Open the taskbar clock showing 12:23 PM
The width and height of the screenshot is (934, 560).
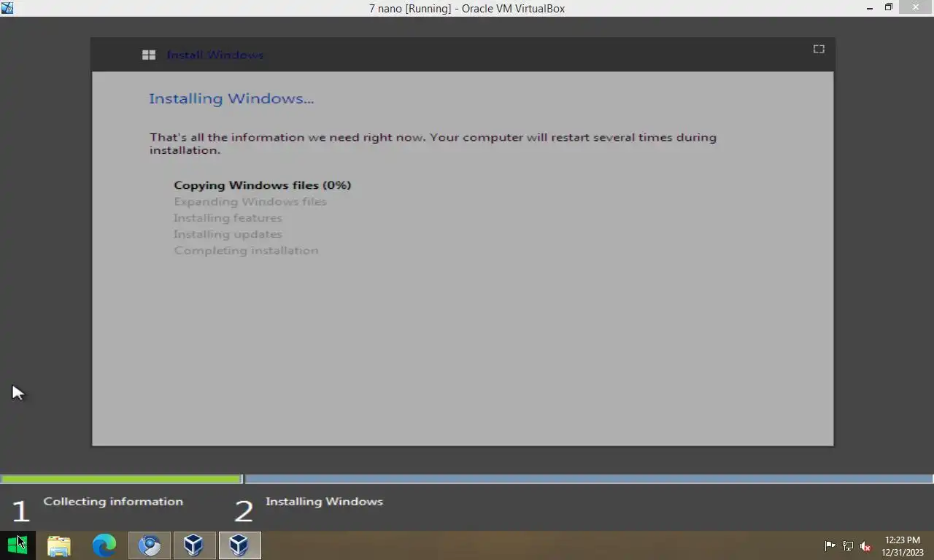click(903, 545)
